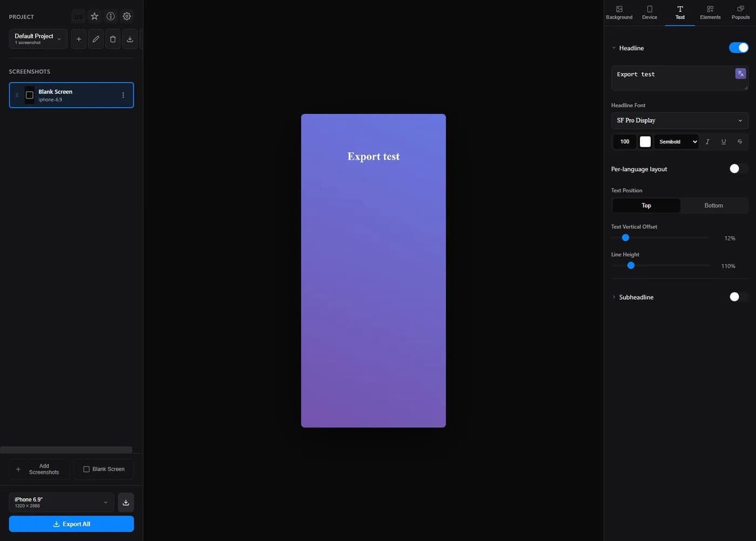Open the three-dot menu for Blank Screen

point(123,95)
